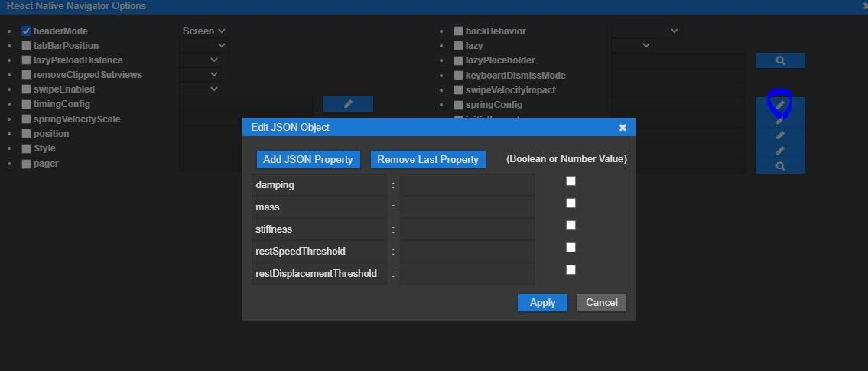Click the value field next to restSpeedThreshold
The height and width of the screenshot is (371, 868).
coord(467,252)
